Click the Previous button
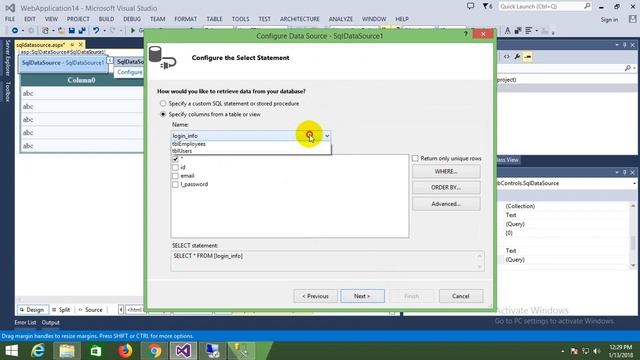This screenshot has width=640, height=360. 315,296
